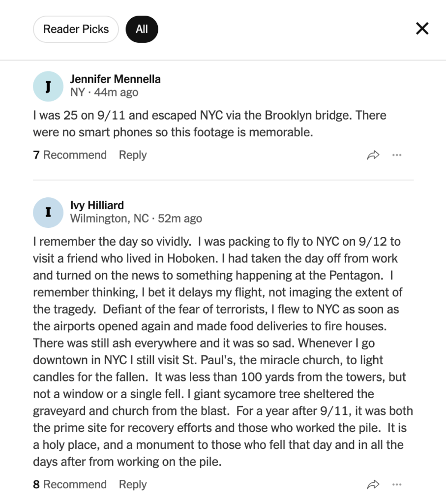This screenshot has height=504, width=446.
Task: Close the comments panel with X
Action: [422, 29]
